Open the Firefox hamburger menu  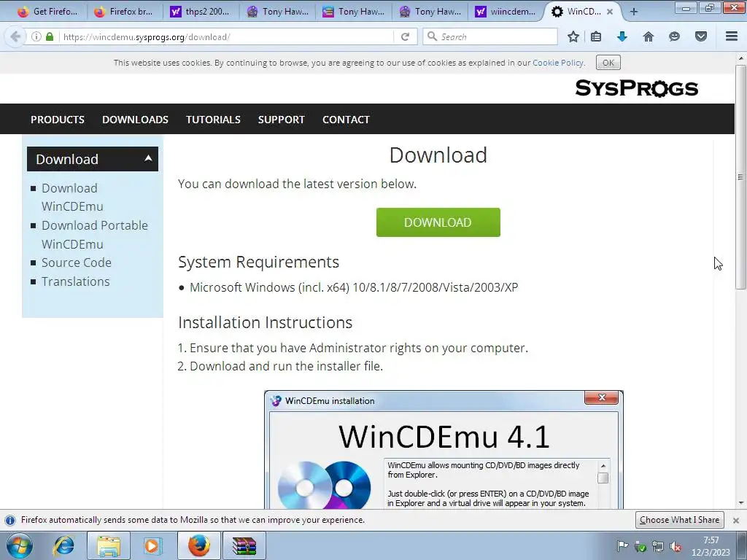point(732,36)
